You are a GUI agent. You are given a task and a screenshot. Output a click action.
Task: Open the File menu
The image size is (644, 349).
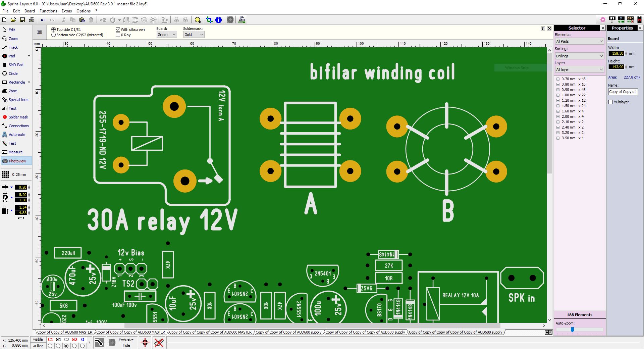tap(5, 11)
